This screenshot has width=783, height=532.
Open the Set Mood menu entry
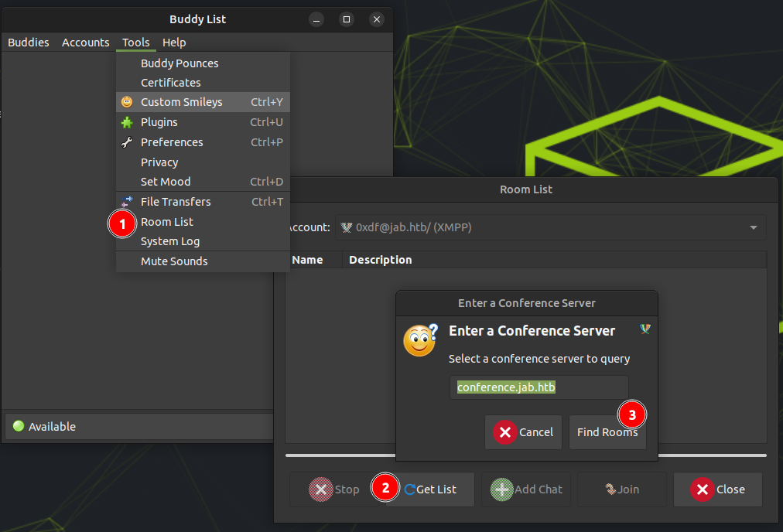click(x=166, y=182)
